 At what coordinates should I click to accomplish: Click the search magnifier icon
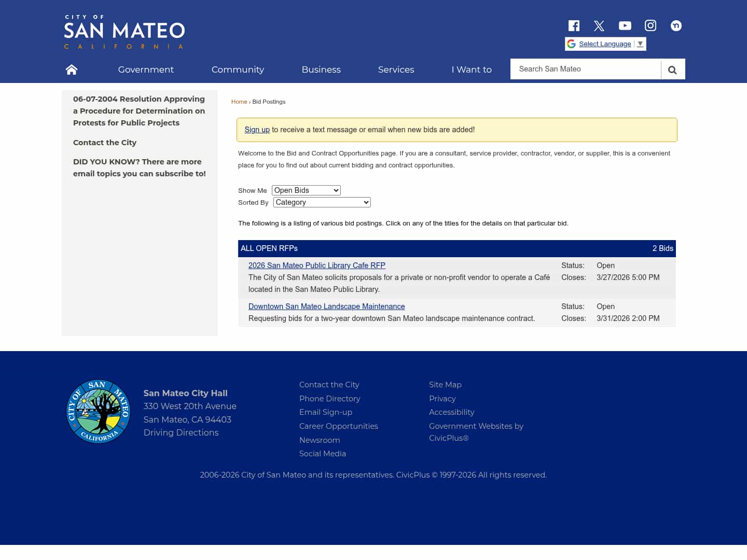point(672,69)
